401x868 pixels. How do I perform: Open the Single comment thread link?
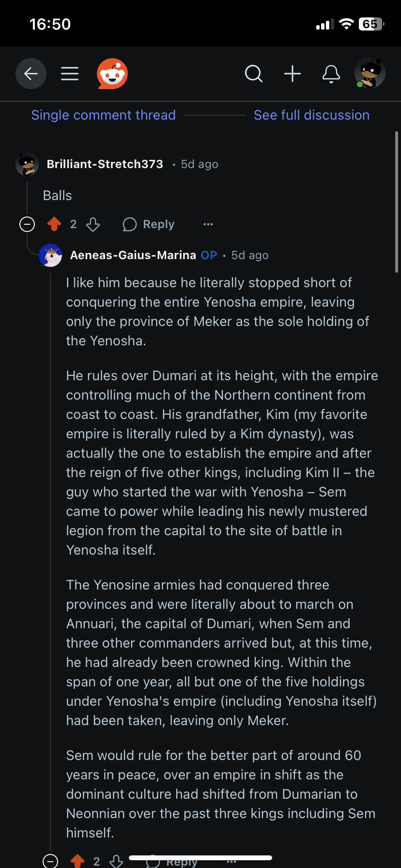click(x=104, y=115)
